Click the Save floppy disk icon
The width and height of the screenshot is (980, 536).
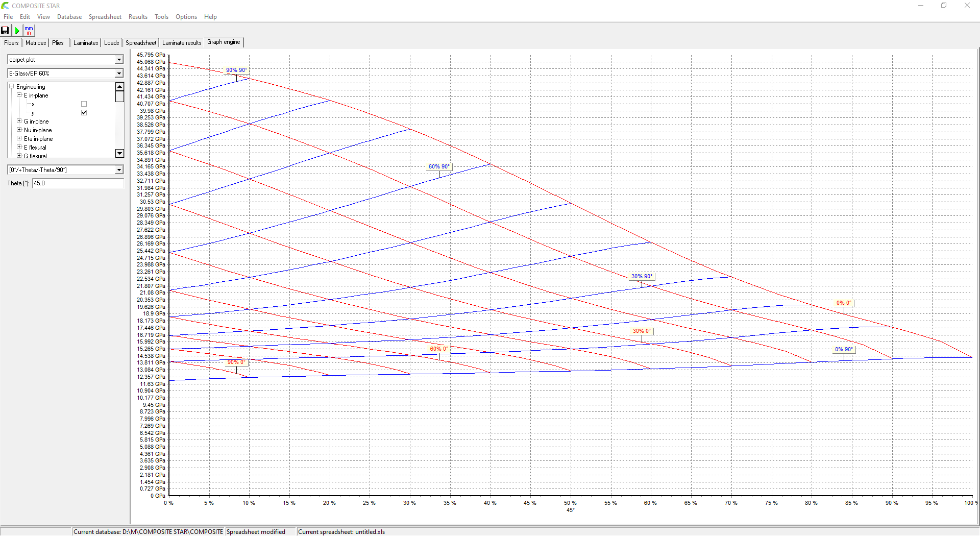pyautogui.click(x=5, y=31)
